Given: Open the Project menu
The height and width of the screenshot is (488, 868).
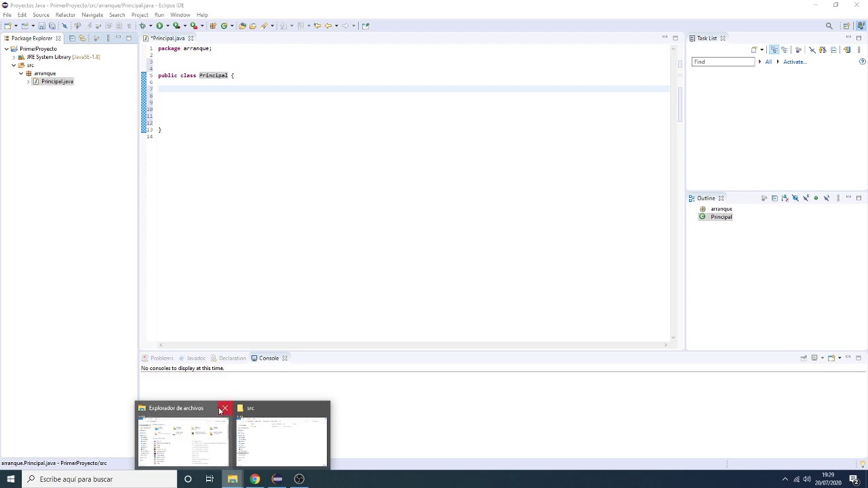Looking at the screenshot, I should [140, 15].
